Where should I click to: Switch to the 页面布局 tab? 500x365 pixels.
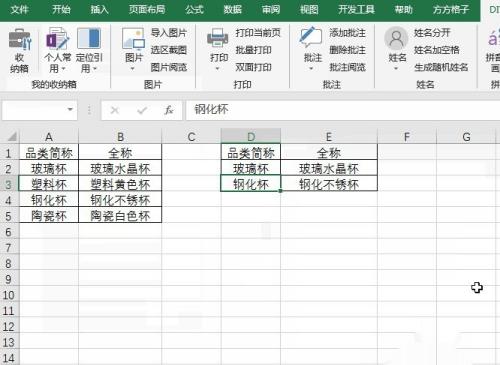147,9
